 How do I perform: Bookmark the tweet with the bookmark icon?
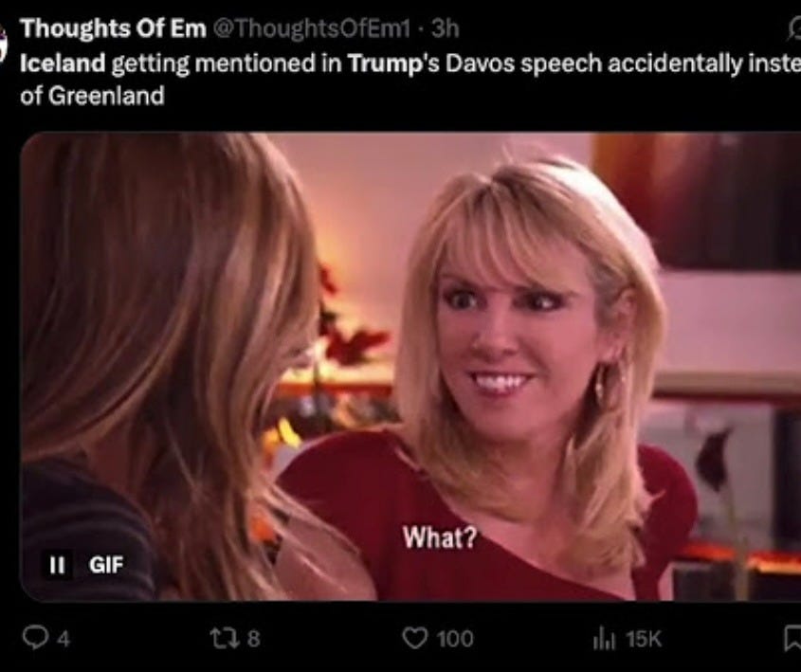[x=793, y=640]
